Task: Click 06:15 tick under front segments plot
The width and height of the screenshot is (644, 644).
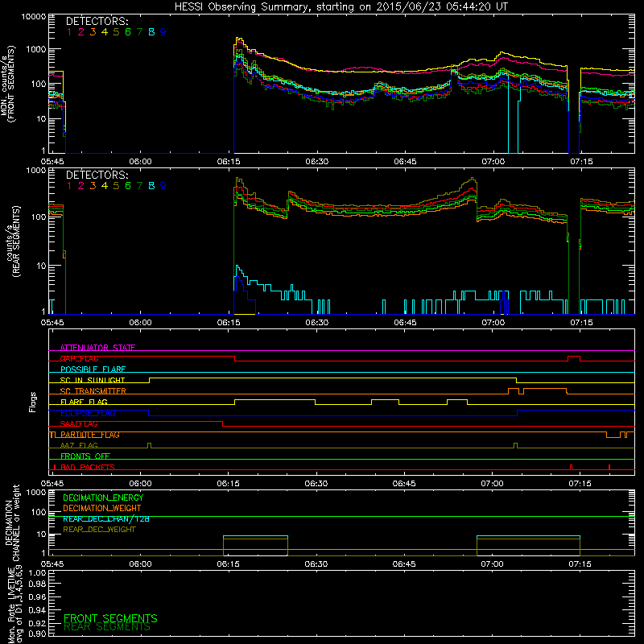Action: [x=229, y=162]
